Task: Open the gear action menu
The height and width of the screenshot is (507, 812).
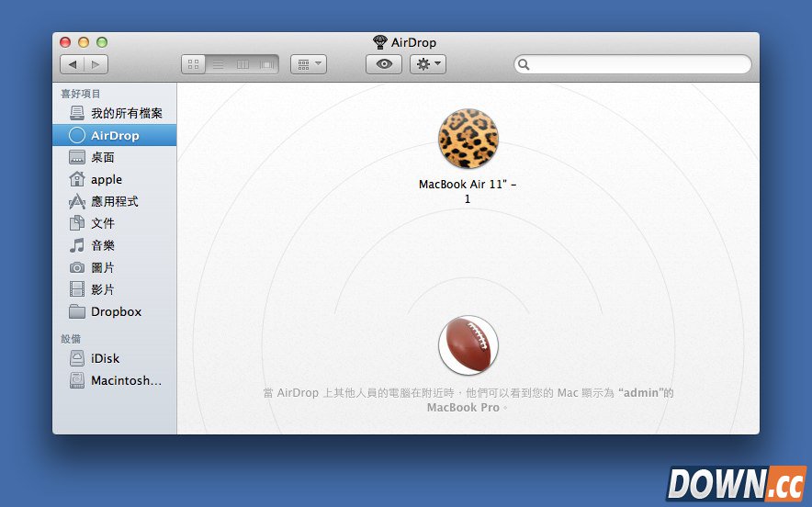Action: pos(428,64)
